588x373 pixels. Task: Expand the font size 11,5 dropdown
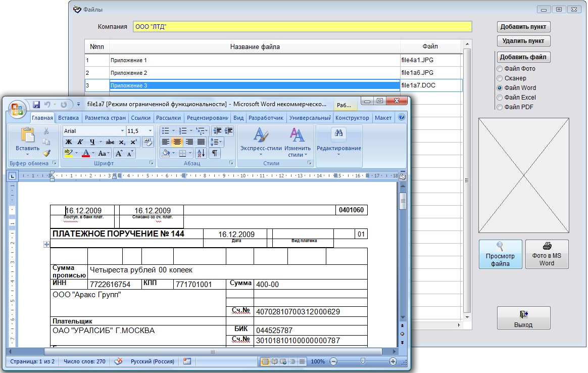tap(150, 131)
